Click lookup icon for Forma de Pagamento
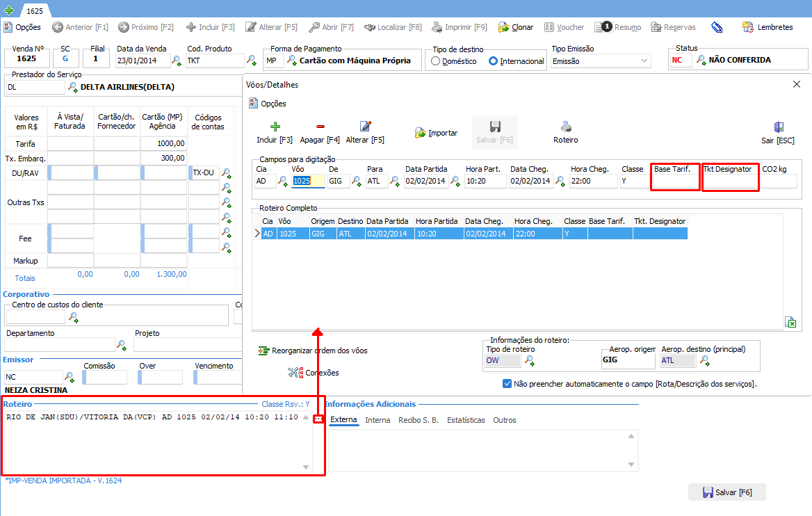The height and width of the screenshot is (516, 812). point(291,61)
